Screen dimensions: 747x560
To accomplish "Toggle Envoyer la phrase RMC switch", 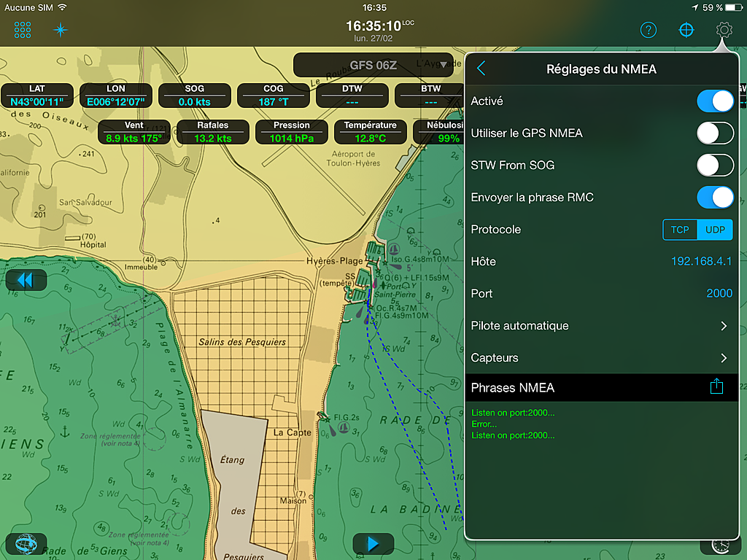I will 715,197.
